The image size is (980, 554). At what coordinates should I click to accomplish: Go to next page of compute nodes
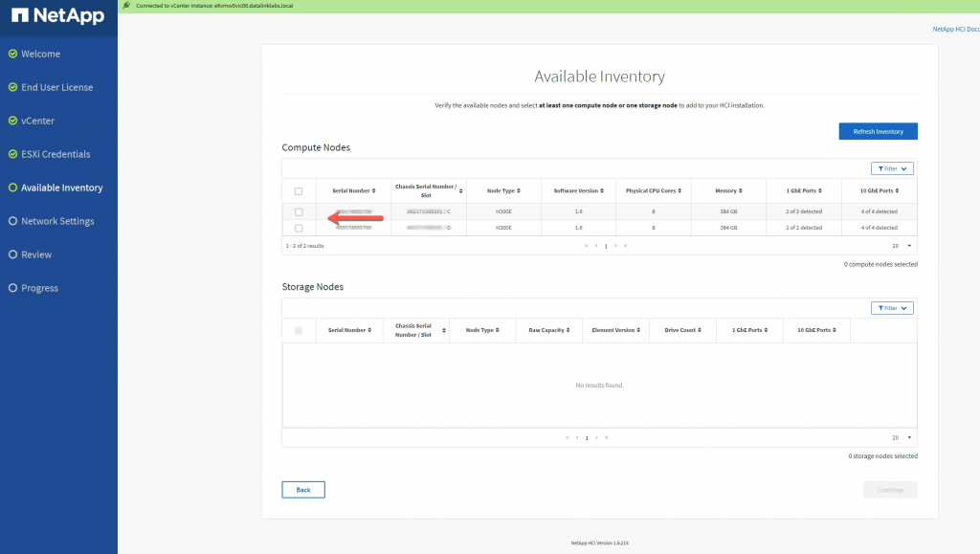click(615, 246)
